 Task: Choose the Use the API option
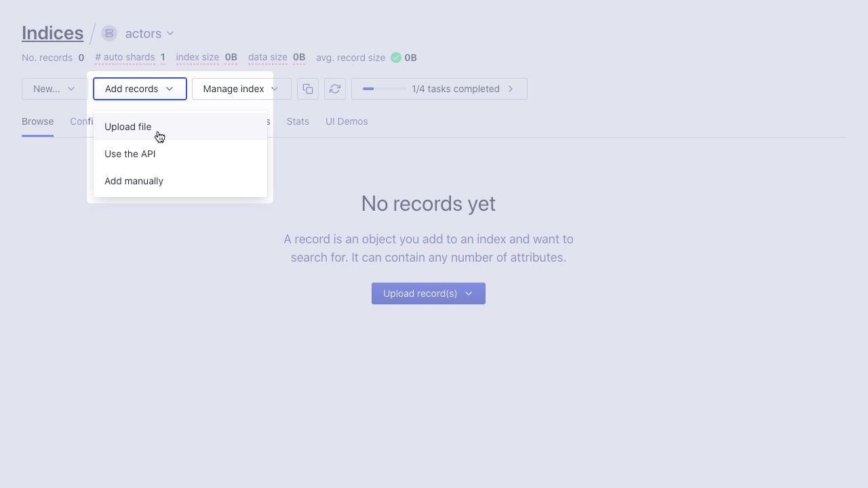(130, 154)
